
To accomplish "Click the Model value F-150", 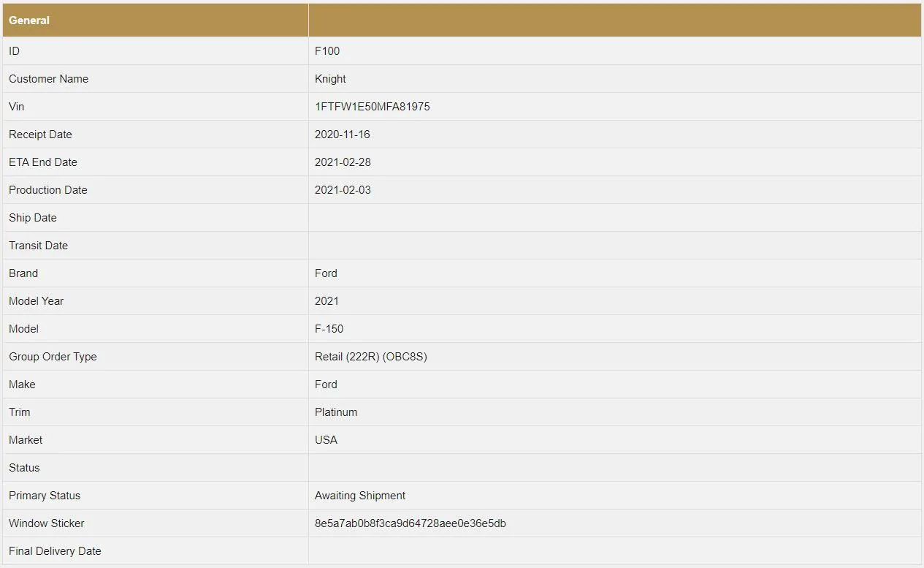I will [329, 329].
